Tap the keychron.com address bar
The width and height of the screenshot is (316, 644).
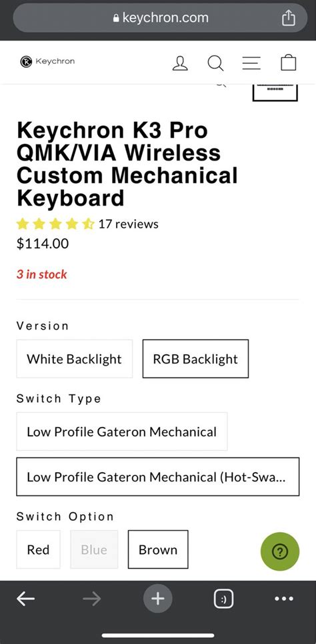tap(160, 18)
